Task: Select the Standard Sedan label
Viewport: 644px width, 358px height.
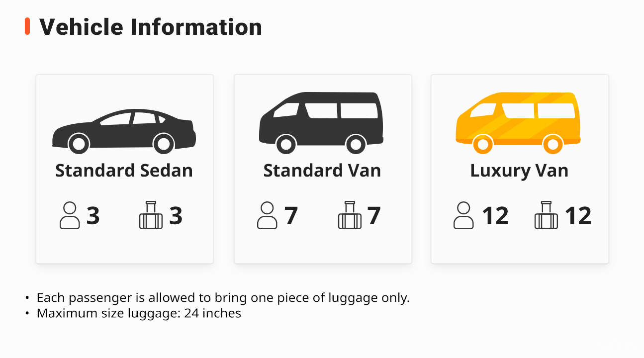Action: click(124, 171)
